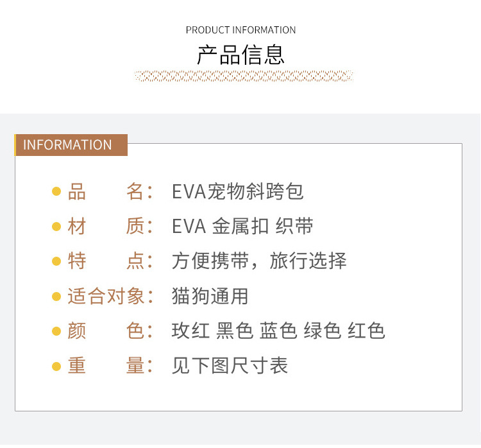
Task: Click the yellow bullet beside 特点
Action: coord(56,261)
